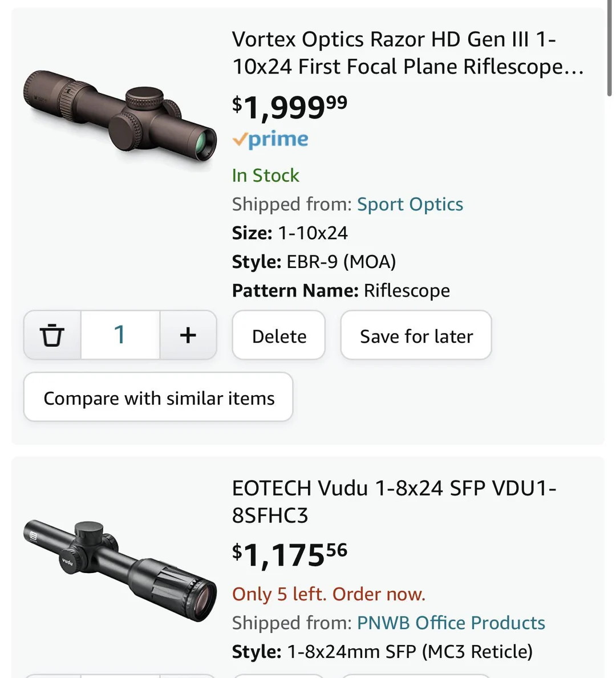Click the page scrollbar on the right edge
Viewport: 616px width, 678px height.
click(x=609, y=51)
